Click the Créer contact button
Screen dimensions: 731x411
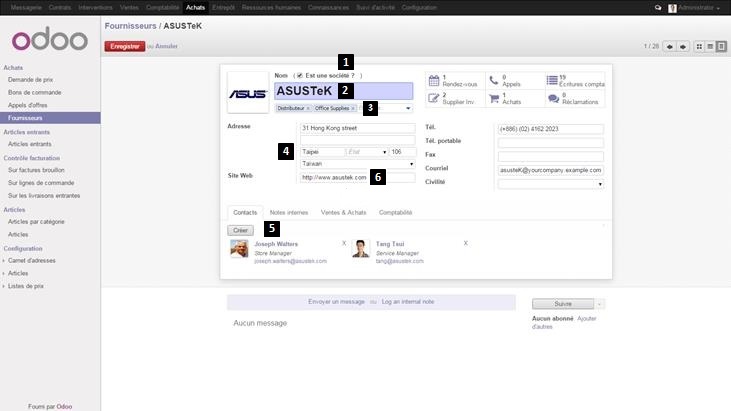241,230
